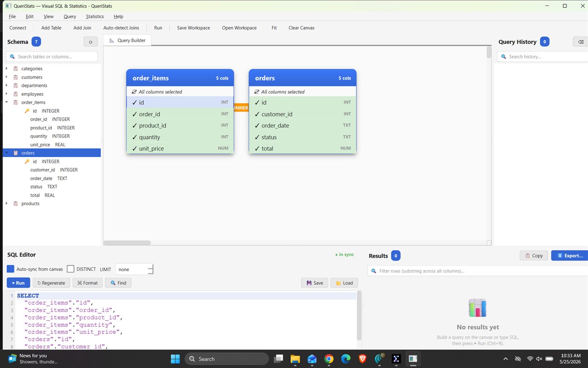The image size is (588, 368).
Task: Click the categories table icon
Action: (16, 69)
